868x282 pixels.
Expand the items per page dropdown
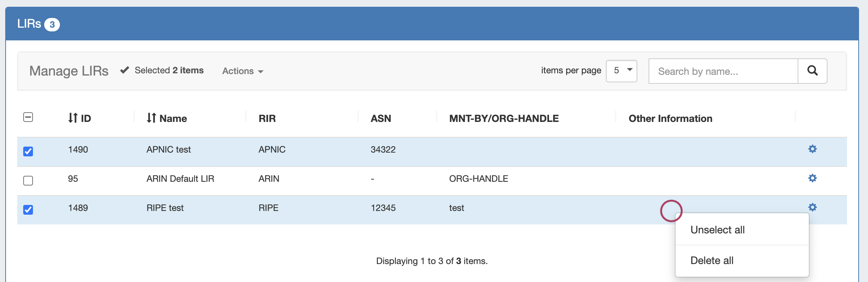pos(621,71)
